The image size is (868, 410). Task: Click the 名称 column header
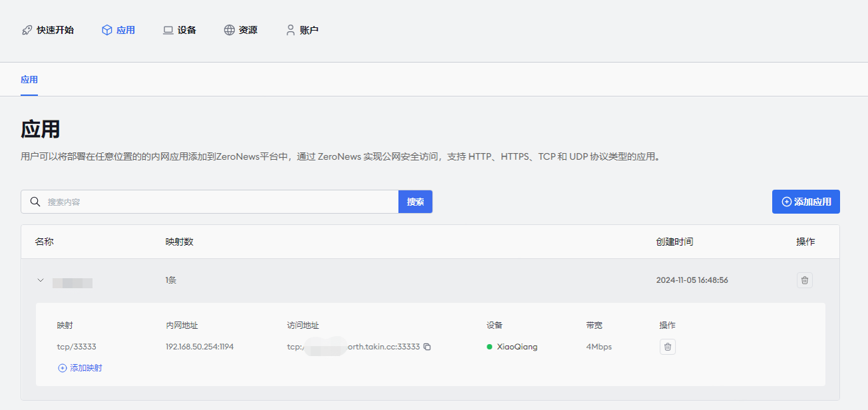(x=44, y=242)
